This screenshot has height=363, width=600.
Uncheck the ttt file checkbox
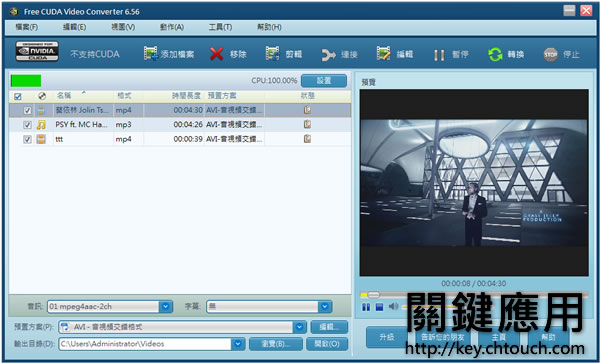27,139
